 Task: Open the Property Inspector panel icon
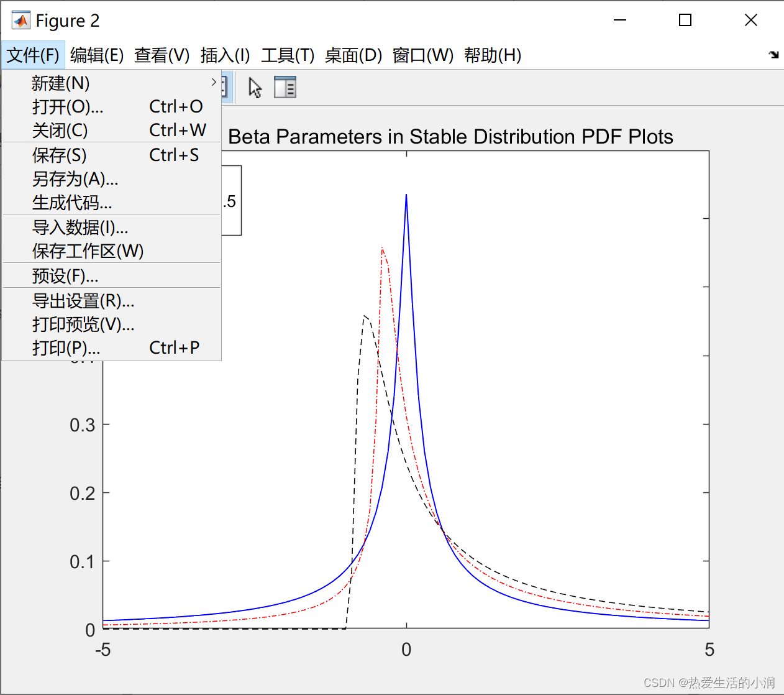pyautogui.click(x=285, y=87)
